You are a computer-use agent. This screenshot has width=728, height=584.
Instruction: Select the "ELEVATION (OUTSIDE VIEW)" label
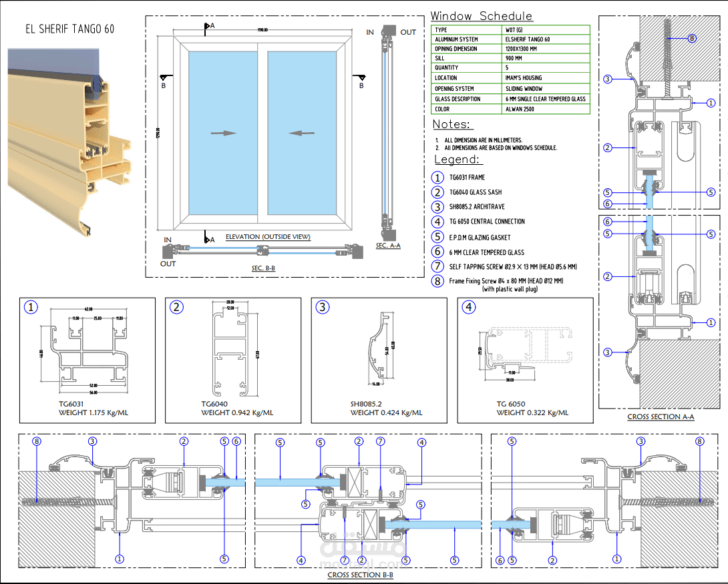[x=268, y=237]
